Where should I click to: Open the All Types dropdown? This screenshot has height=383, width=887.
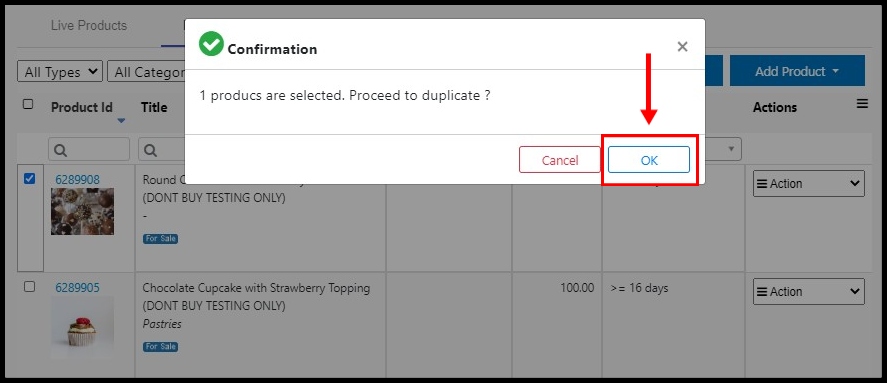[x=61, y=72]
